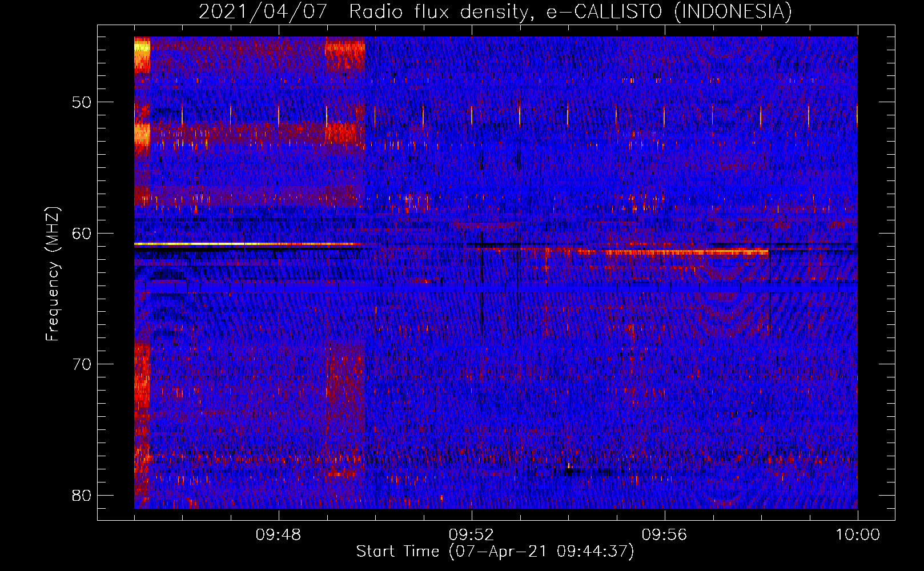Click the 80 MHz tick label
The height and width of the screenshot is (571, 924).
pyautogui.click(x=82, y=495)
